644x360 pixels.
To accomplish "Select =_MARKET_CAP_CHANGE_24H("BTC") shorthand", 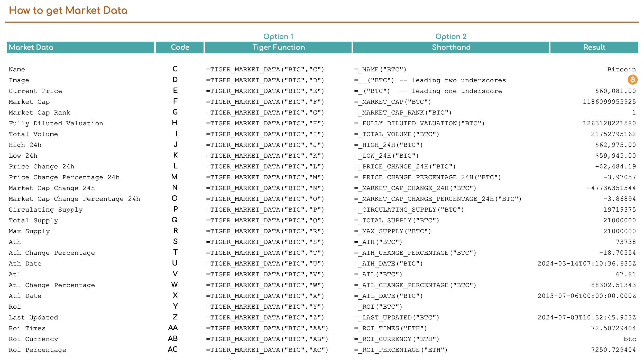I will 415,188.
